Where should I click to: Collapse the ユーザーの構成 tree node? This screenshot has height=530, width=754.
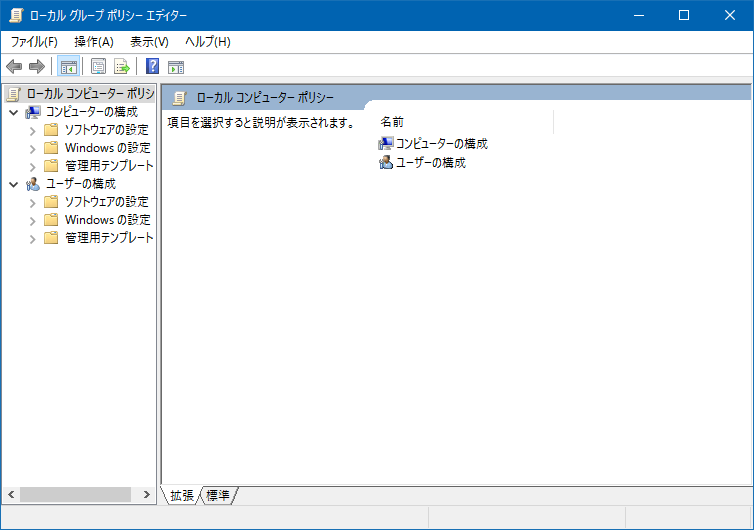click(13, 184)
